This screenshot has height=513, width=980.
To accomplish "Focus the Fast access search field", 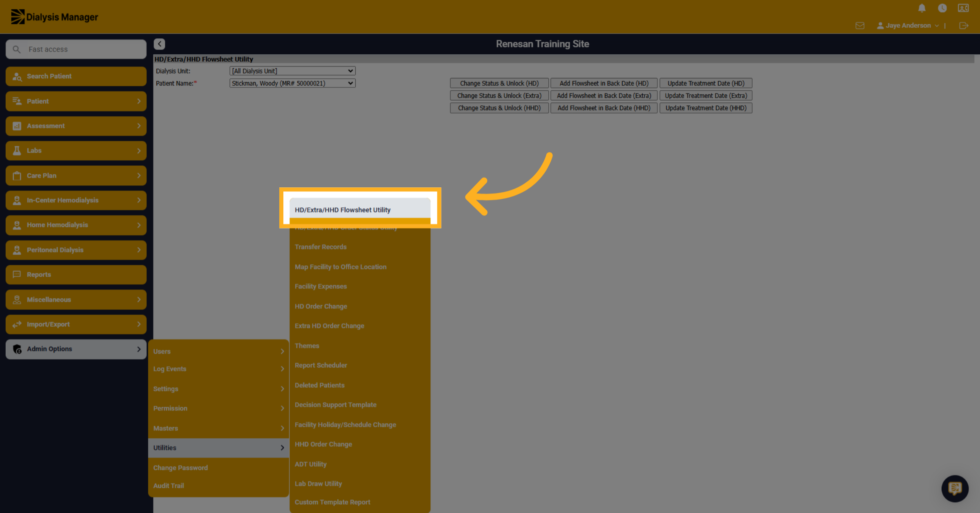I will pos(76,49).
